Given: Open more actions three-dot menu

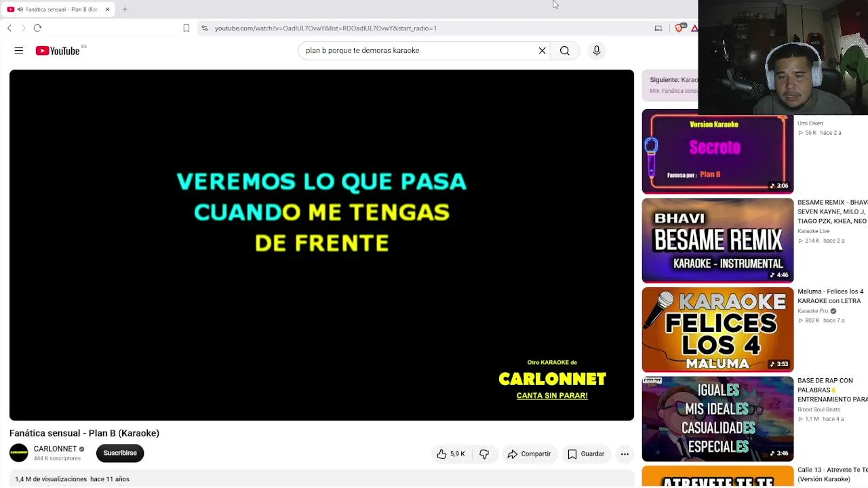Looking at the screenshot, I should tap(625, 454).
